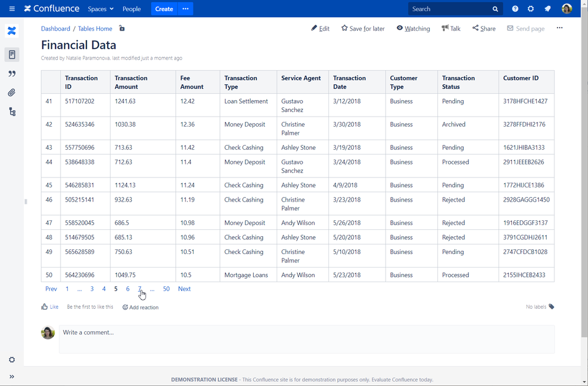The width and height of the screenshot is (588, 386).
Task: Open the more options ellipsis next to Create
Action: pyautogui.click(x=185, y=9)
